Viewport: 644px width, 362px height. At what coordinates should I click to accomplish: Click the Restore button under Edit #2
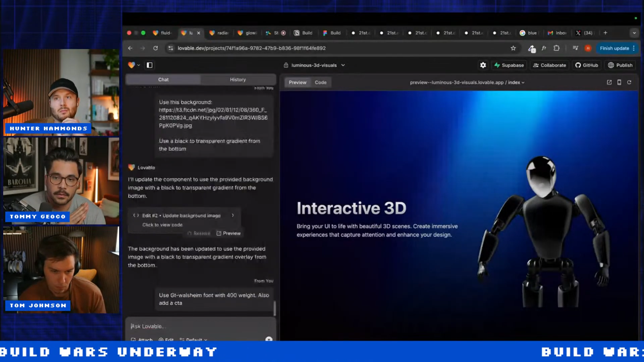point(199,233)
